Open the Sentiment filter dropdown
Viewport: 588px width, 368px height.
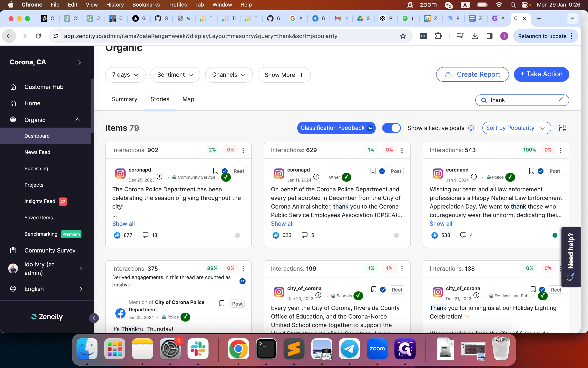175,75
